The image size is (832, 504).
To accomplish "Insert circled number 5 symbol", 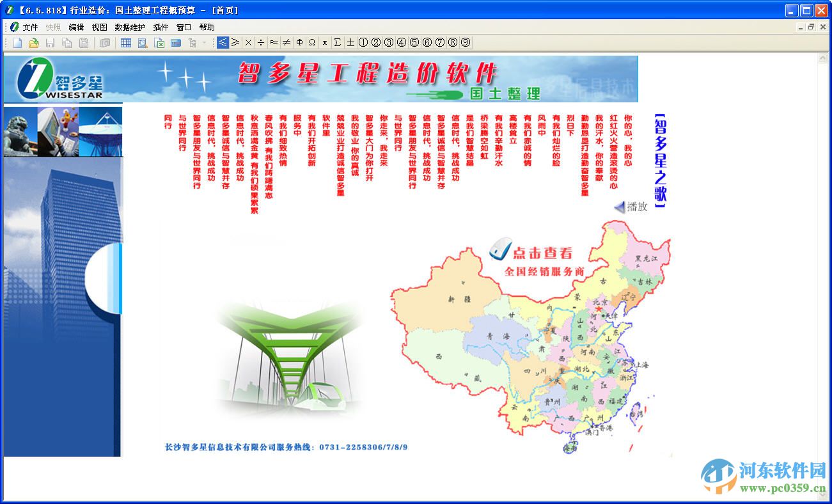I will click(414, 43).
